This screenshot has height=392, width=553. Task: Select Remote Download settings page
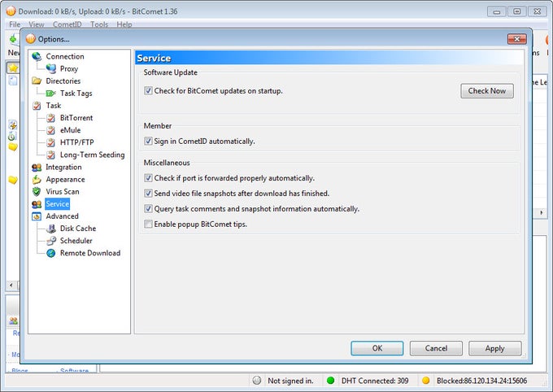pos(90,253)
